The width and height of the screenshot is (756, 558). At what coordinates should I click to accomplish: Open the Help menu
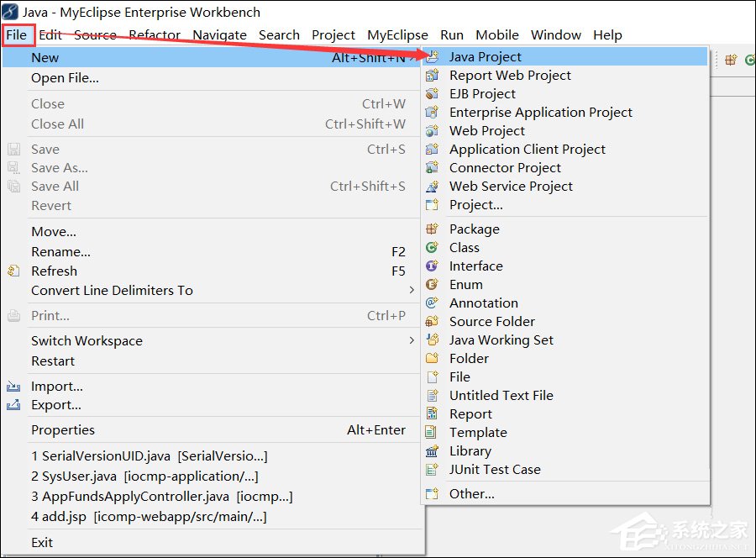click(607, 34)
